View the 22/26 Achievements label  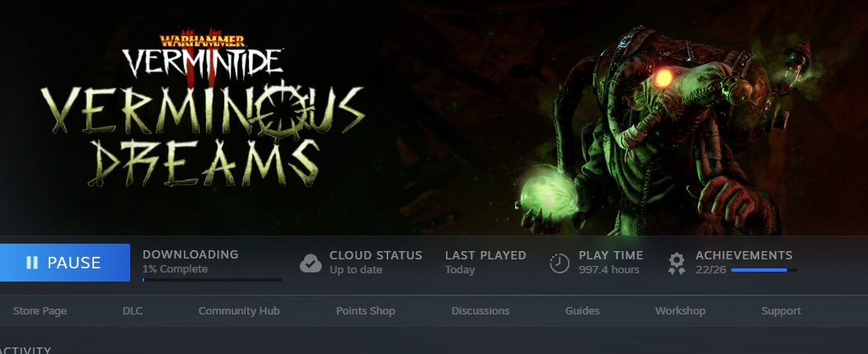(x=744, y=262)
